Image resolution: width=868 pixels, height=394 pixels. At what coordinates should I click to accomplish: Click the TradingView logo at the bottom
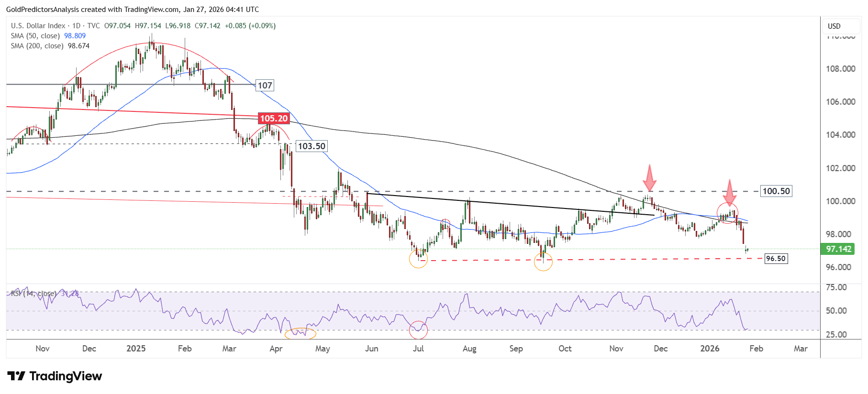(x=55, y=376)
